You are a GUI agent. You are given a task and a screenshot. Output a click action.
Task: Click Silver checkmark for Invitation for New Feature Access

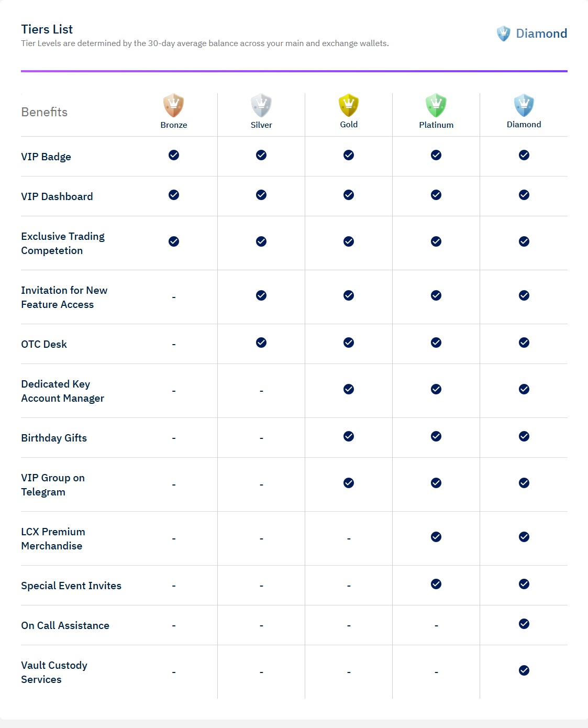point(261,295)
